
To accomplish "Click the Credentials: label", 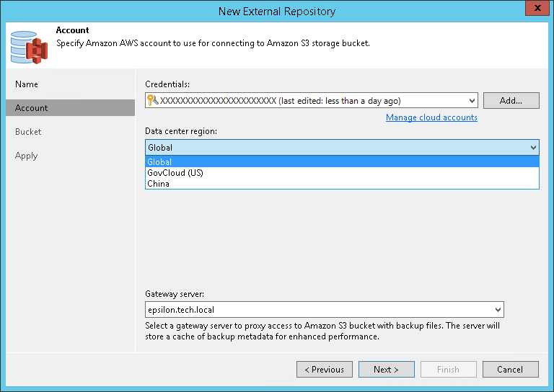I will [167, 84].
